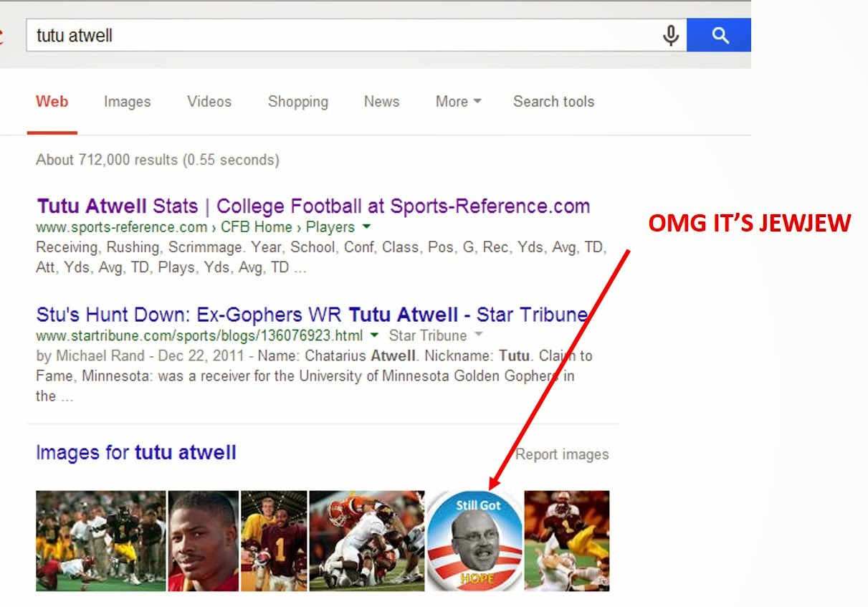Open Stu's Hunt Down Star Tribune link
Screen dimensions: 868x607
(x=312, y=315)
